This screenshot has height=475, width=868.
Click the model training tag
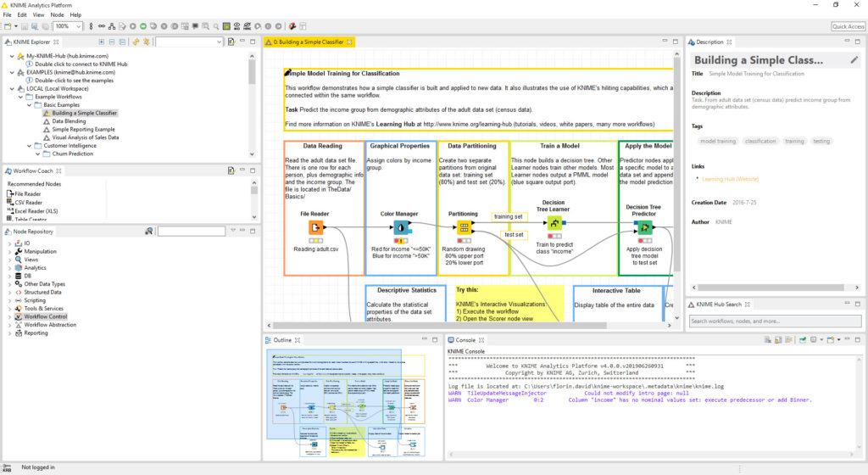tap(718, 141)
